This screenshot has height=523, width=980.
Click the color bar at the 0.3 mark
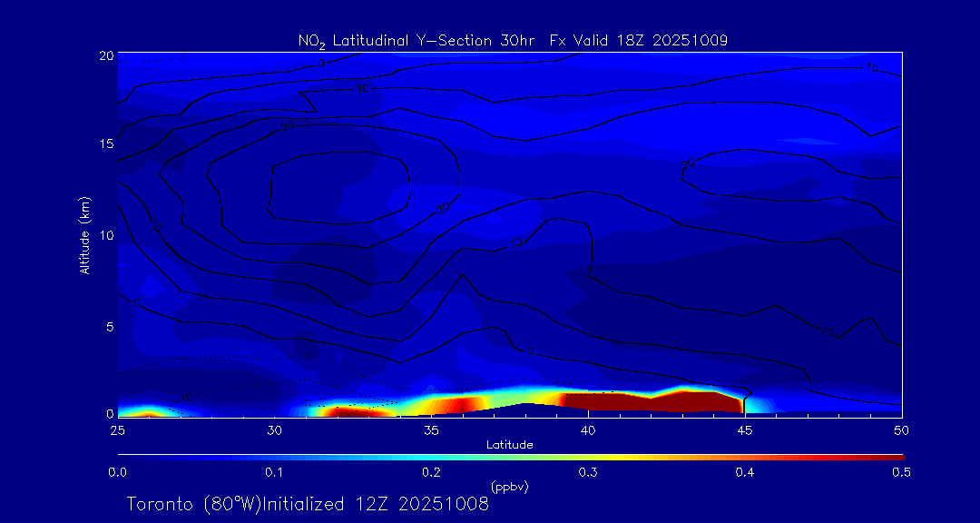[x=589, y=455]
